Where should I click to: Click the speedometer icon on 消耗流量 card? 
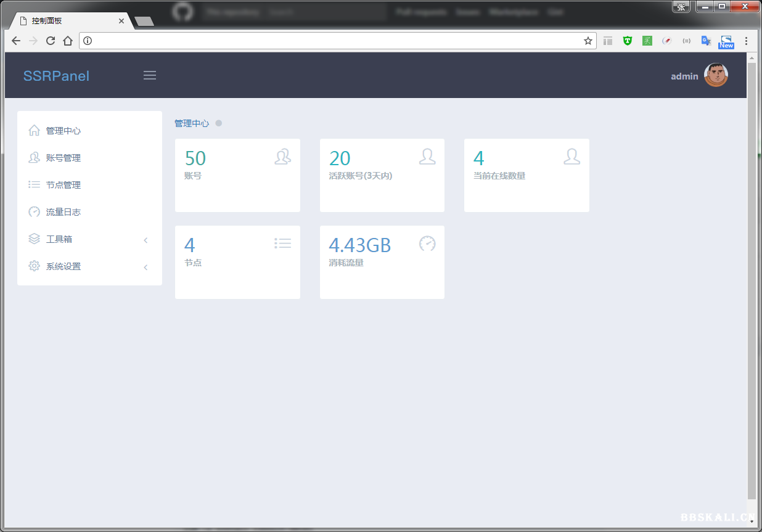[x=427, y=243]
